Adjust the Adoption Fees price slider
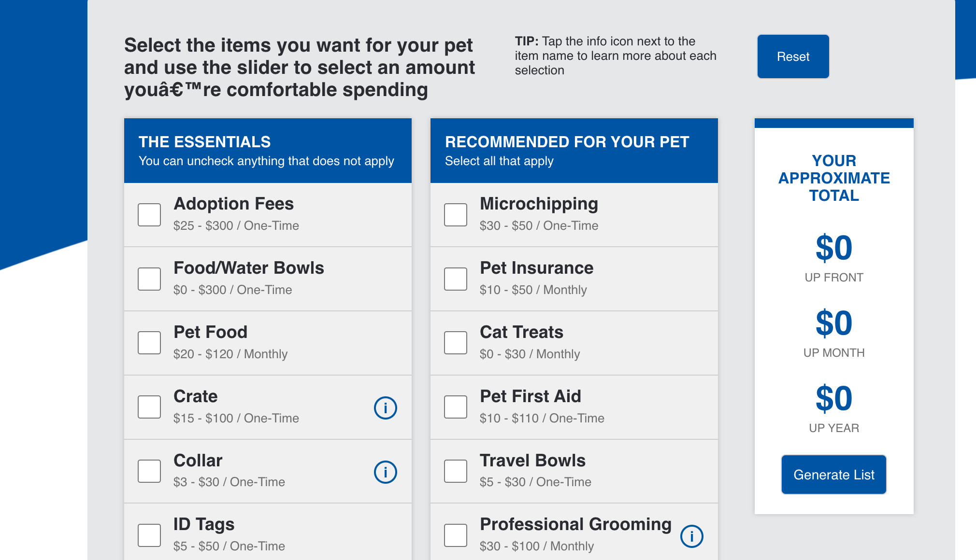Screen dimensions: 976x560 268,214
